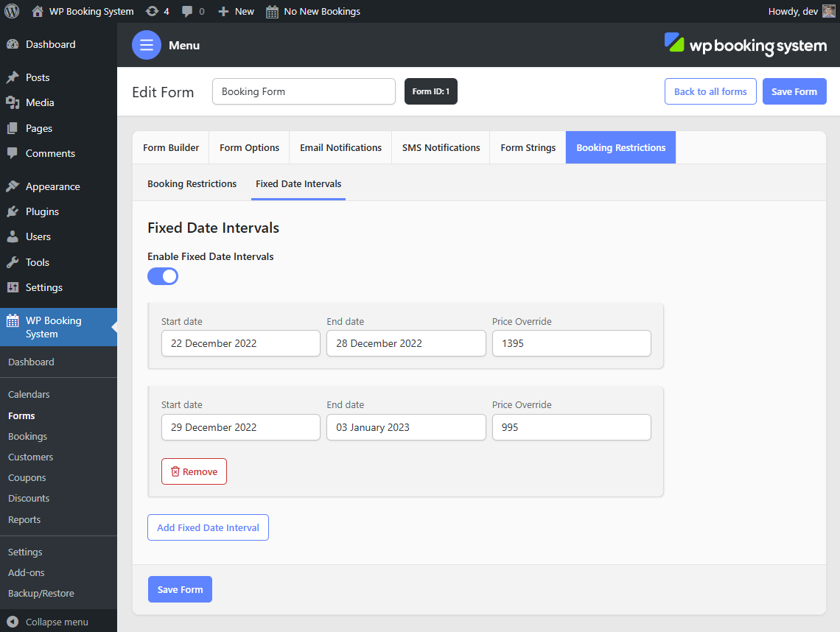Open the updates icon showing 4
The image size is (840, 632).
(152, 11)
